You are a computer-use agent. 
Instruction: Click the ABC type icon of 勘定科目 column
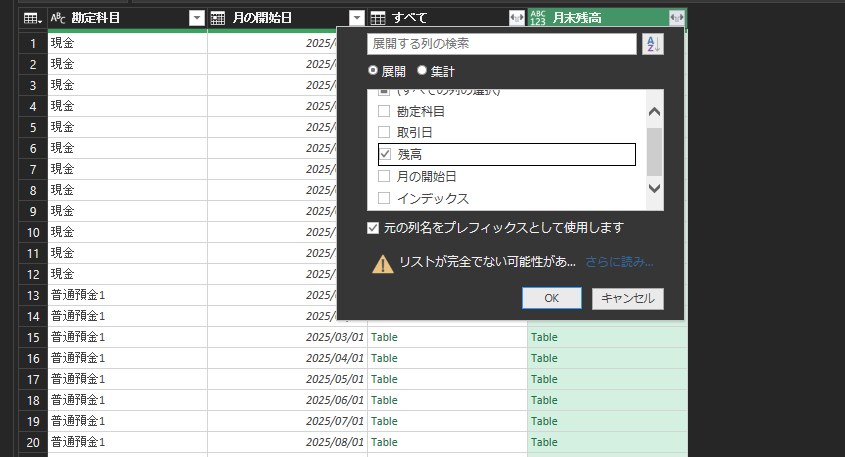click(x=58, y=18)
